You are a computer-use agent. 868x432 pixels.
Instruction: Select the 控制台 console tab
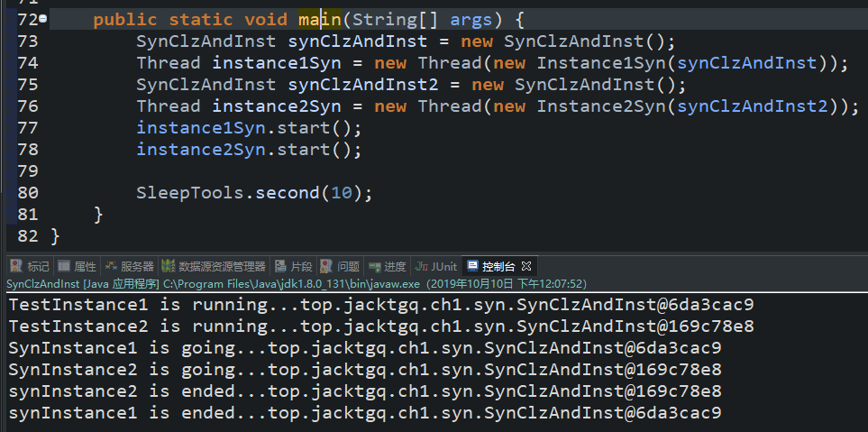pos(491,266)
